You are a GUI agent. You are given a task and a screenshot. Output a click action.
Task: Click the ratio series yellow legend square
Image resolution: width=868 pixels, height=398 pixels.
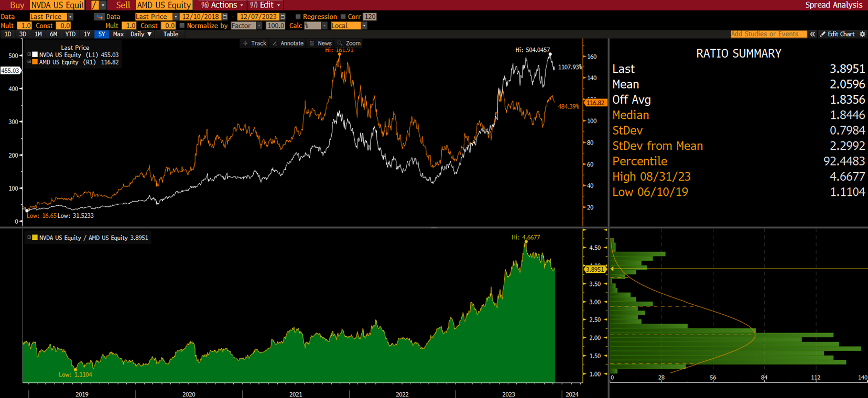(35, 237)
